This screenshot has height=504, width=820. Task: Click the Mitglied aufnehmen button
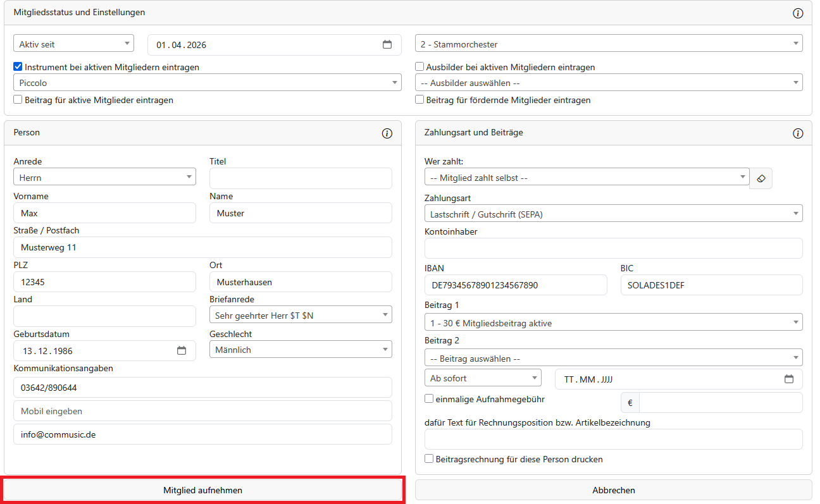coord(203,490)
